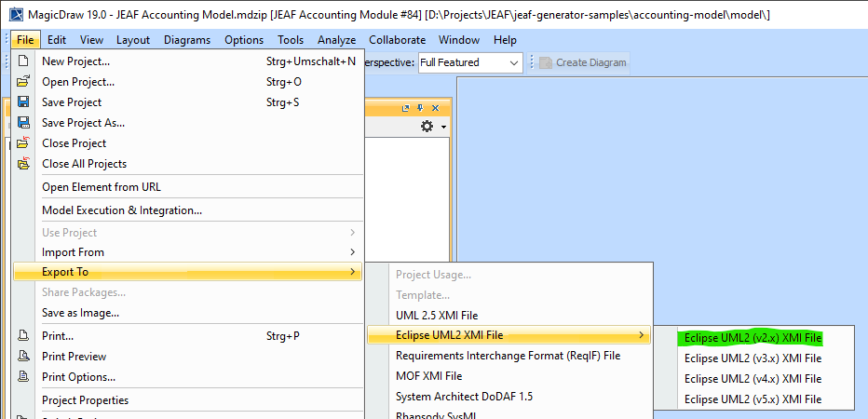Select MOF XMI File export

[509, 376]
